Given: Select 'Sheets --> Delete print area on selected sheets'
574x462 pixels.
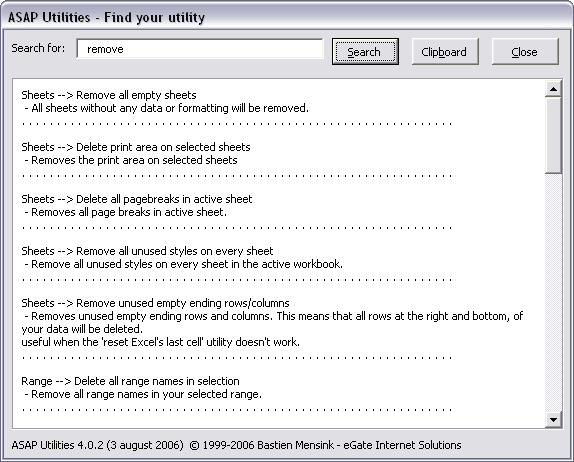Looking at the screenshot, I should (136, 147).
